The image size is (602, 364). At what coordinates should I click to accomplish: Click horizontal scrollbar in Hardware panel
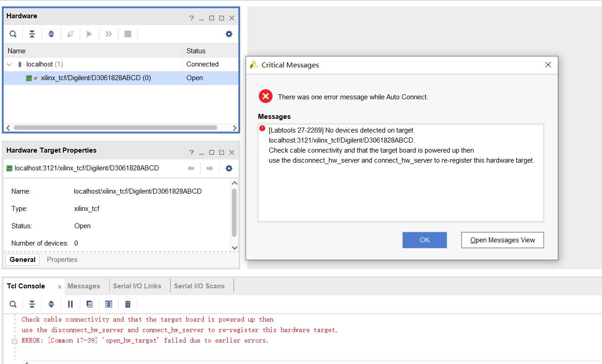pos(115,128)
